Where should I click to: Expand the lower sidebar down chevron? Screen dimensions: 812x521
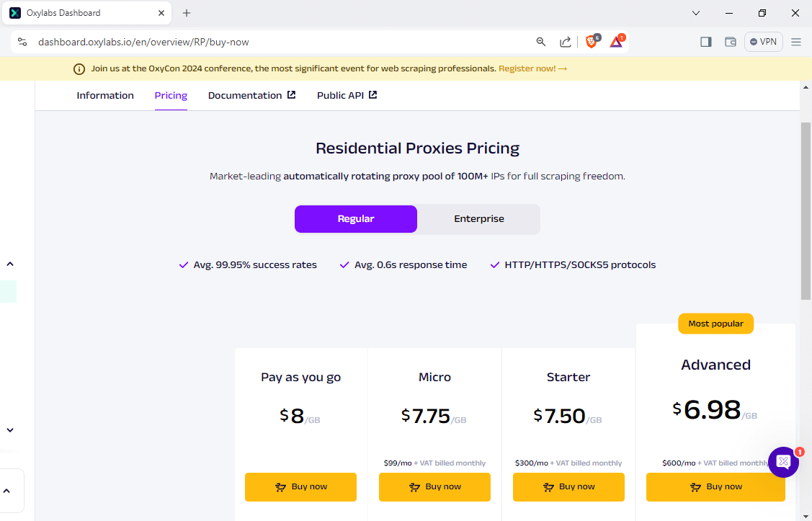click(x=10, y=430)
